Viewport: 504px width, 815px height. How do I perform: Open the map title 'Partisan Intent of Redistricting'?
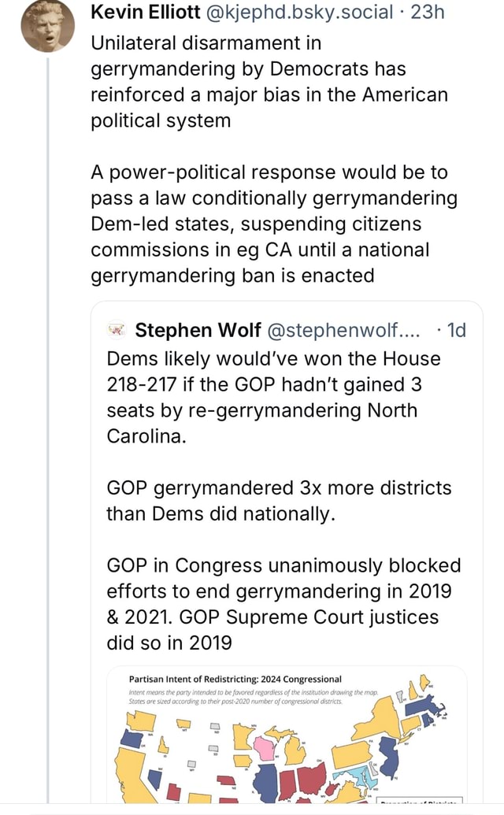[234, 678]
